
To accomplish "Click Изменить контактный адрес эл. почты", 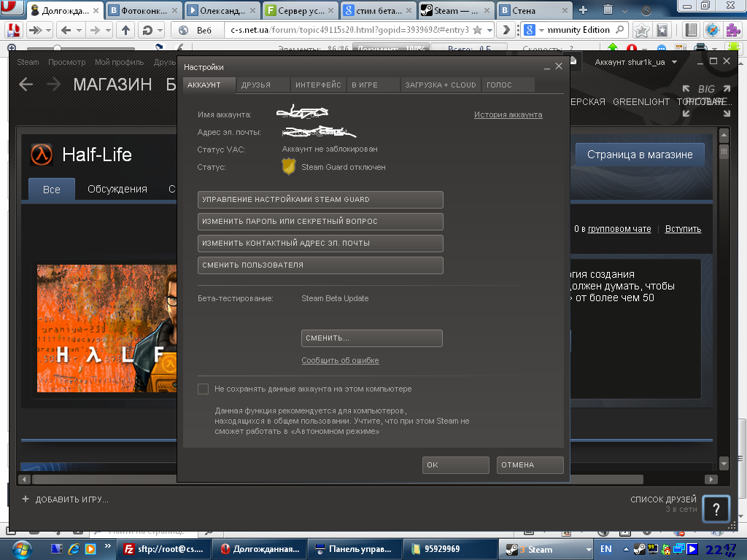I will click(320, 244).
